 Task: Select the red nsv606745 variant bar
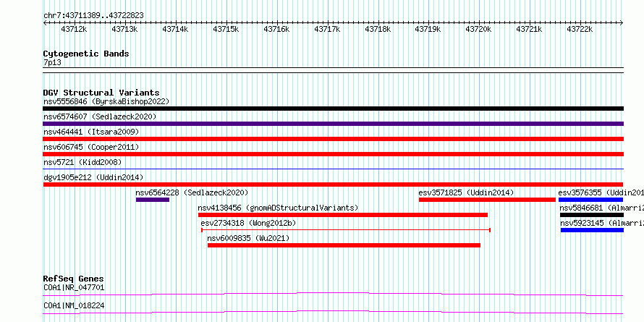pos(333,154)
